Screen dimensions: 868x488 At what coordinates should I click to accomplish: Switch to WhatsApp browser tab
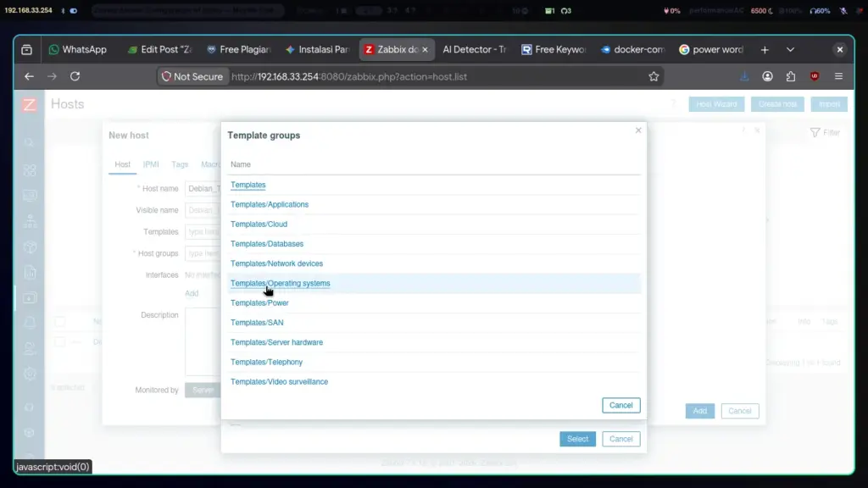coord(78,50)
